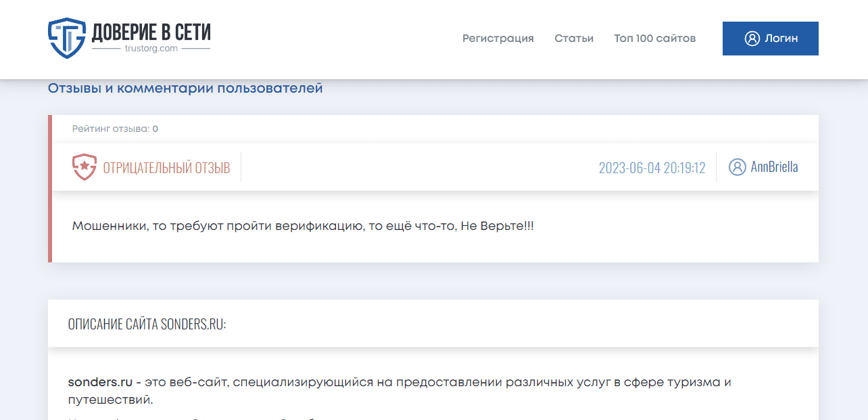Click the ОПИСАНИЕ САЙТА SONDERS.RU header
The width and height of the screenshot is (868, 420).
147,324
